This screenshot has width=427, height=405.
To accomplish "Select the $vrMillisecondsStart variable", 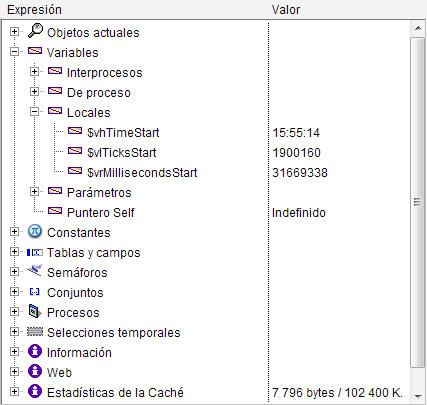I will click(x=142, y=173).
